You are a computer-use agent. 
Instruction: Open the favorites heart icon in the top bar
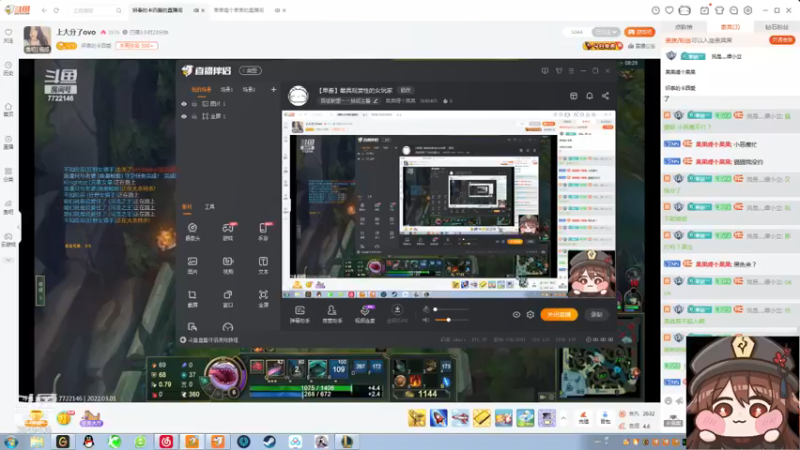click(669, 10)
